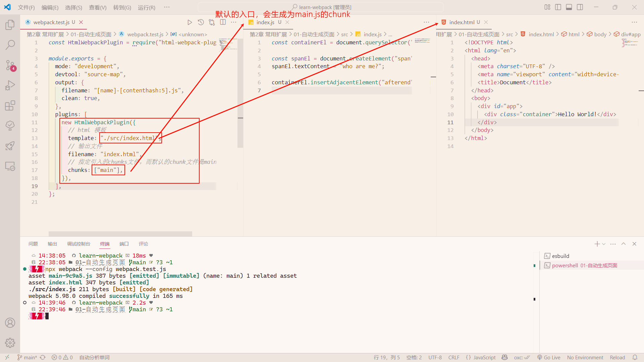Open terminal panel more actions ellipsis
The image size is (644, 362).
coord(613,244)
